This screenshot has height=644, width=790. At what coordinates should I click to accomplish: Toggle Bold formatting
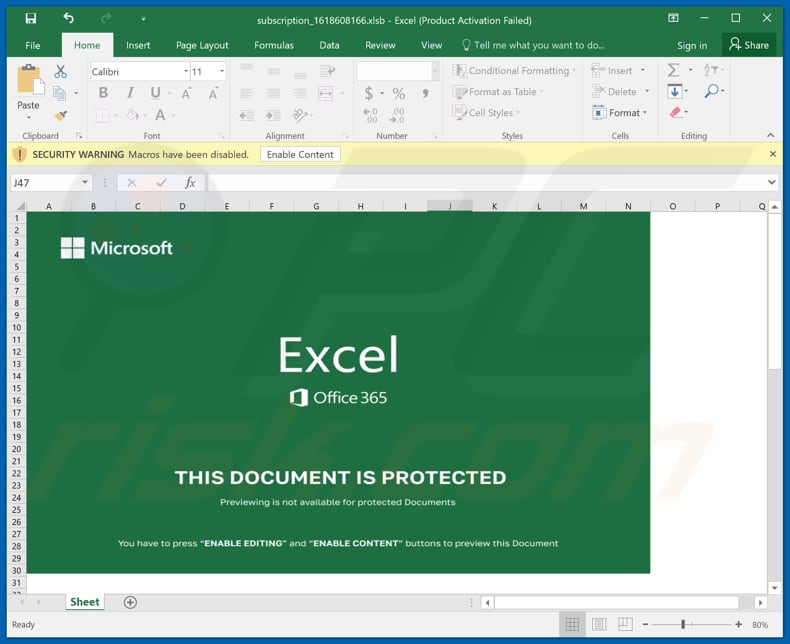103,93
